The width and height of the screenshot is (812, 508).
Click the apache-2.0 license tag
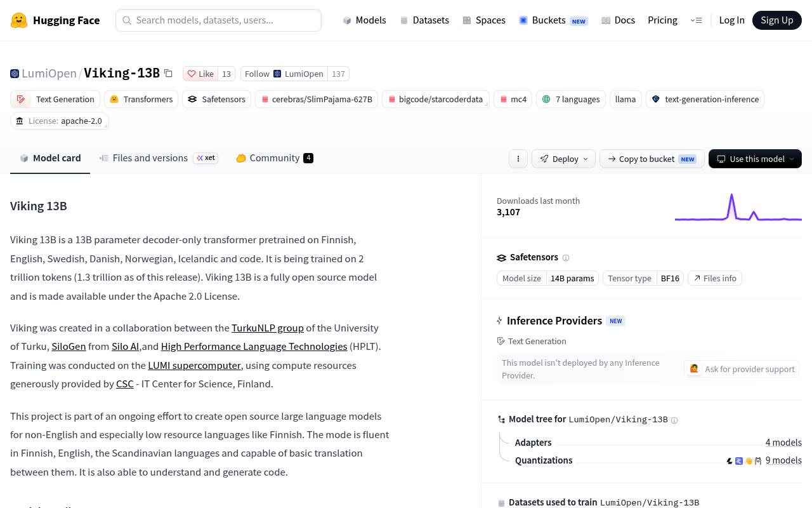coord(59,121)
